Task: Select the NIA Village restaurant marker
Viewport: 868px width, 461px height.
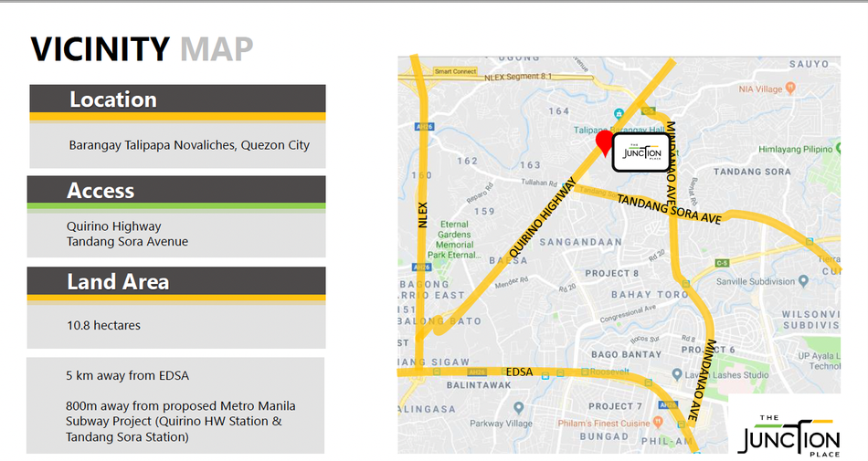Action: pyautogui.click(x=790, y=89)
